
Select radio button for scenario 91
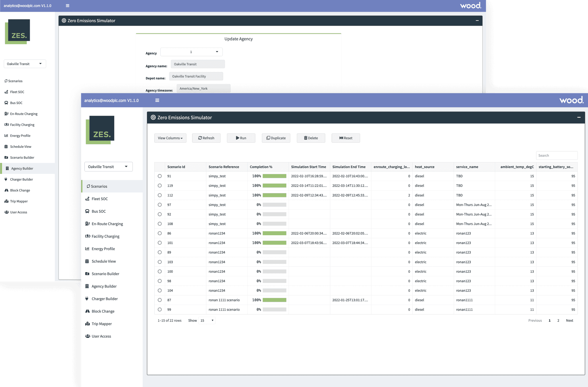point(160,176)
